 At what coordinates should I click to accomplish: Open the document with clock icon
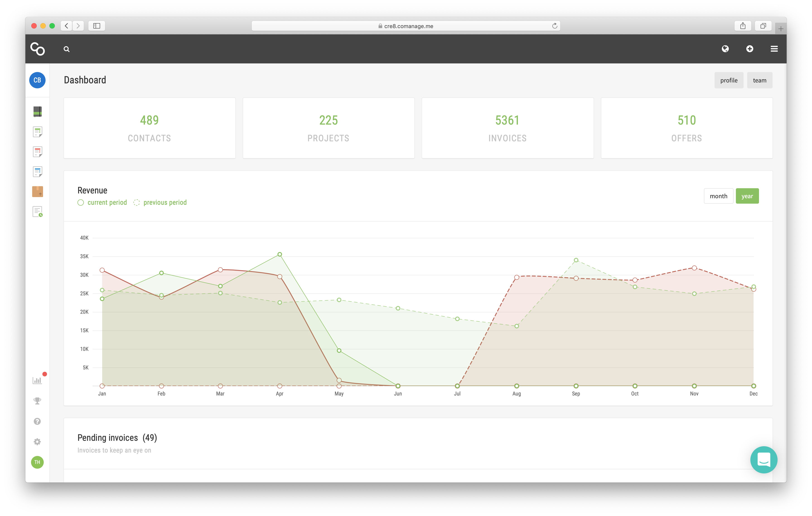(37, 212)
